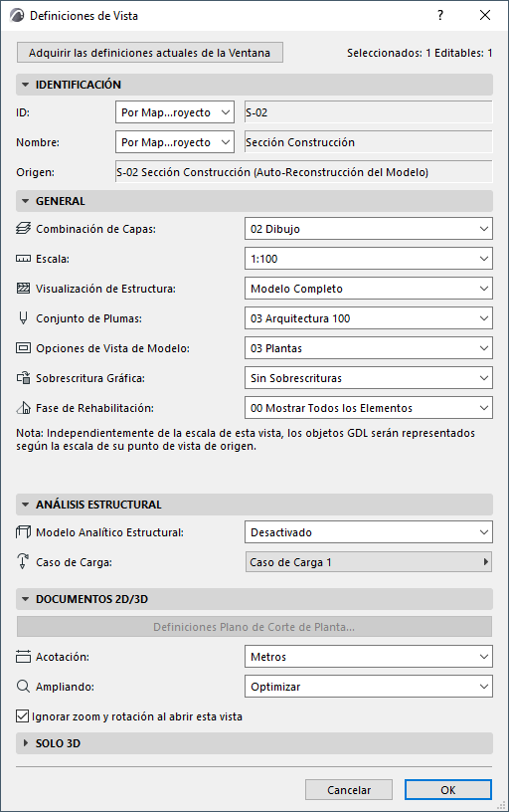The height and width of the screenshot is (812, 509).
Task: Click the Conjunto de Plumas pen icon
Action: [x=23, y=318]
